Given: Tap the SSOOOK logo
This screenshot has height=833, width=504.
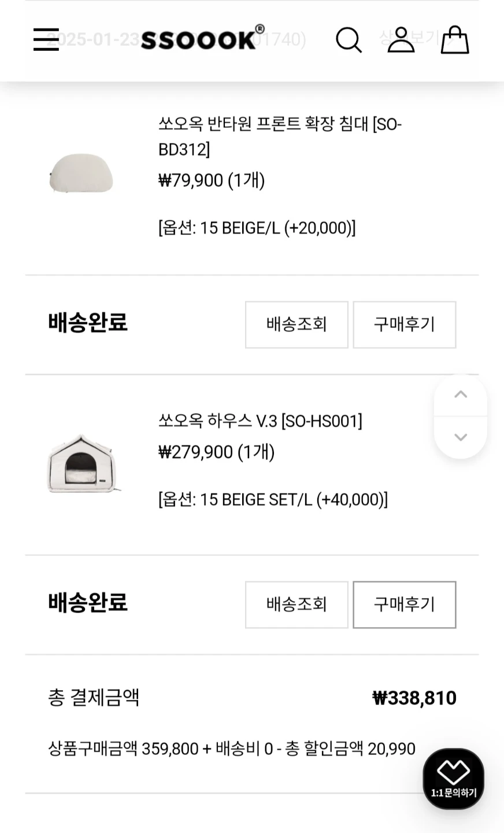Looking at the screenshot, I should pos(203,38).
